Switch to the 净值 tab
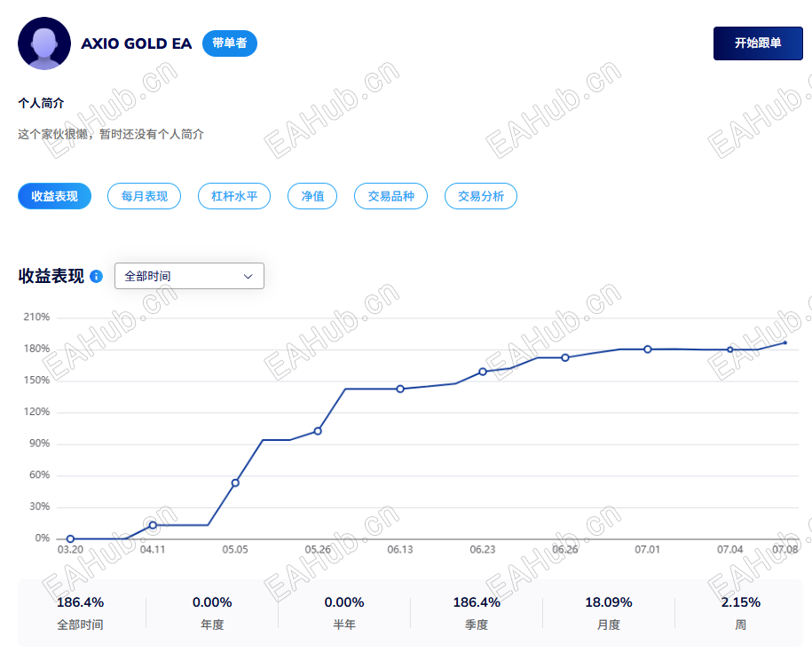Screen dimensions: 812x652 [x=312, y=196]
